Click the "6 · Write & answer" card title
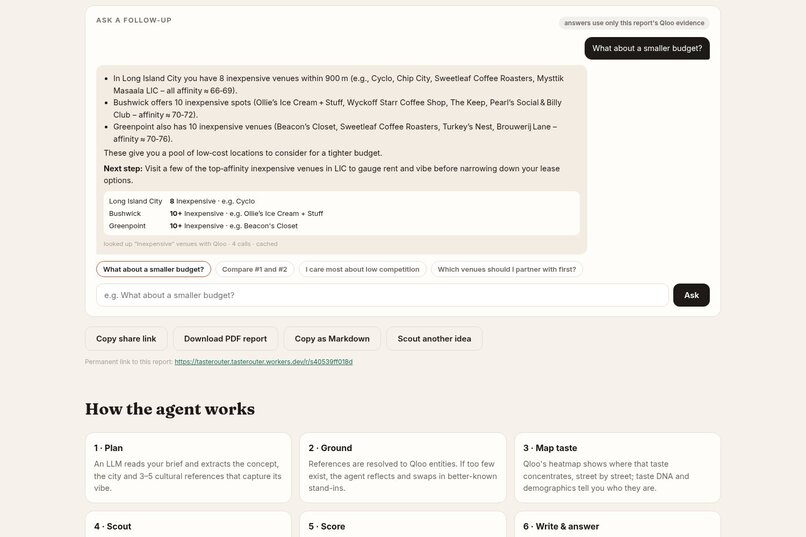The image size is (806, 537). 561,526
